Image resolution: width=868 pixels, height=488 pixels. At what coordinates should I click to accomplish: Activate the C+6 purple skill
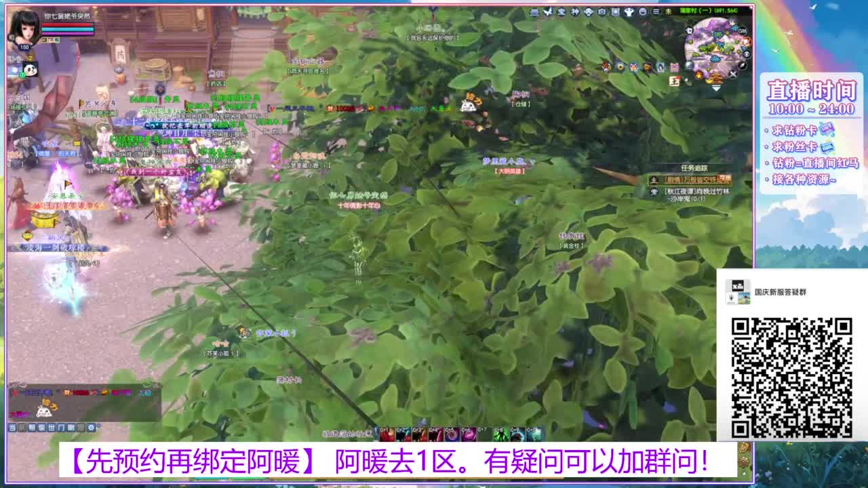pos(469,434)
